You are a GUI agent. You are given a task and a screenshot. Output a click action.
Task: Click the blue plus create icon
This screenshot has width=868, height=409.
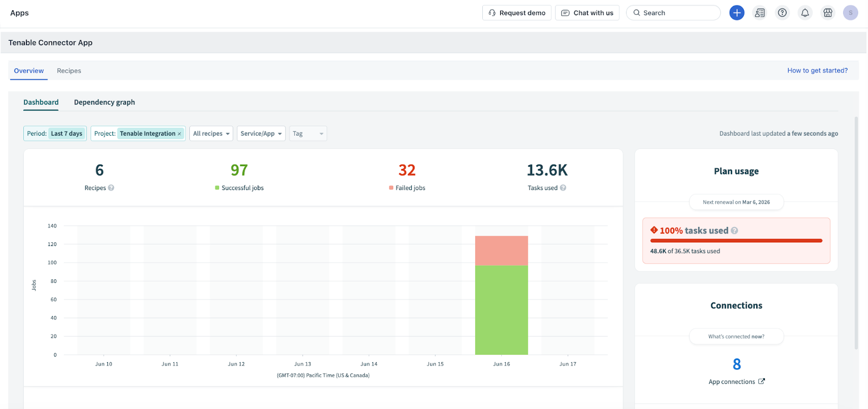(x=737, y=12)
